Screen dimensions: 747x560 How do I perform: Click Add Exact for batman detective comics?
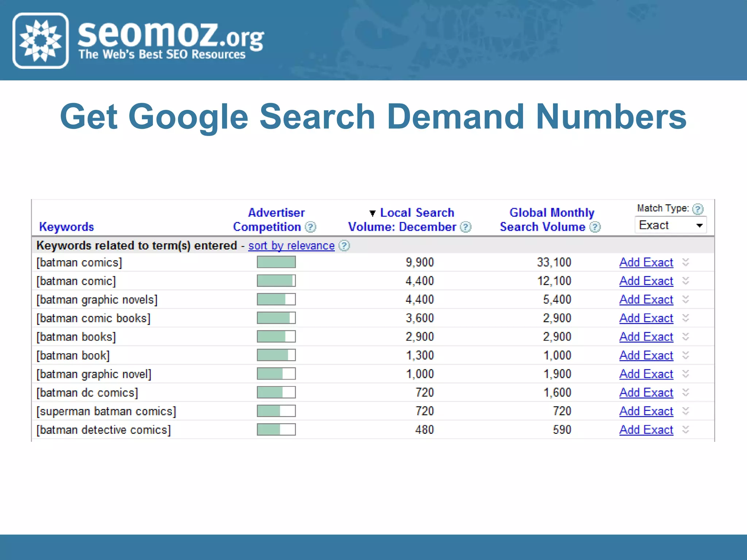tap(646, 429)
